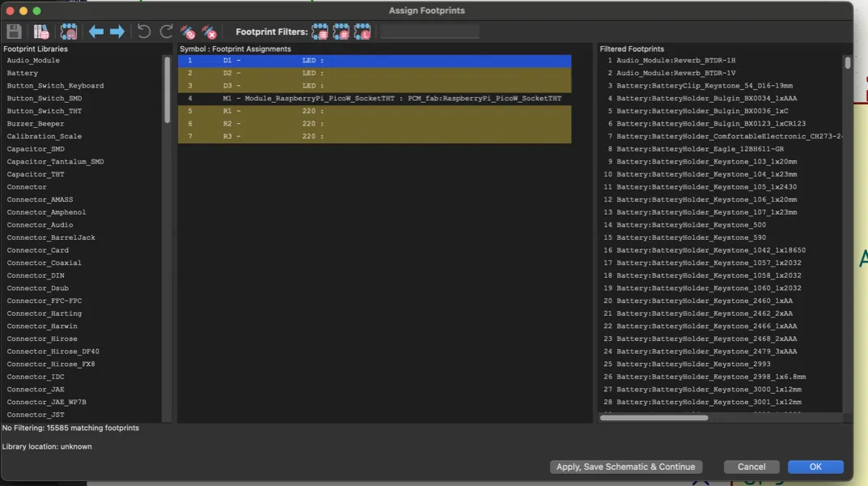Select Button_Switch_SMD library

[x=45, y=99]
